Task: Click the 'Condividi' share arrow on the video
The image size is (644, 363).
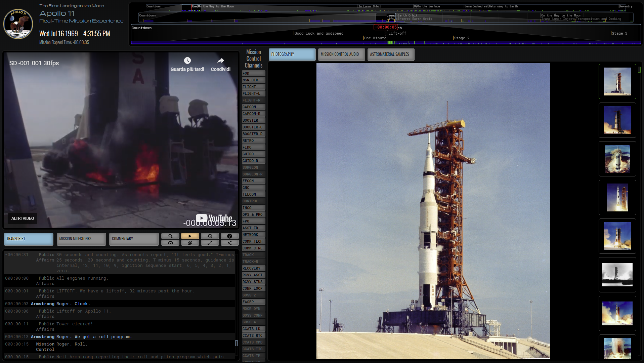Action: click(x=220, y=61)
